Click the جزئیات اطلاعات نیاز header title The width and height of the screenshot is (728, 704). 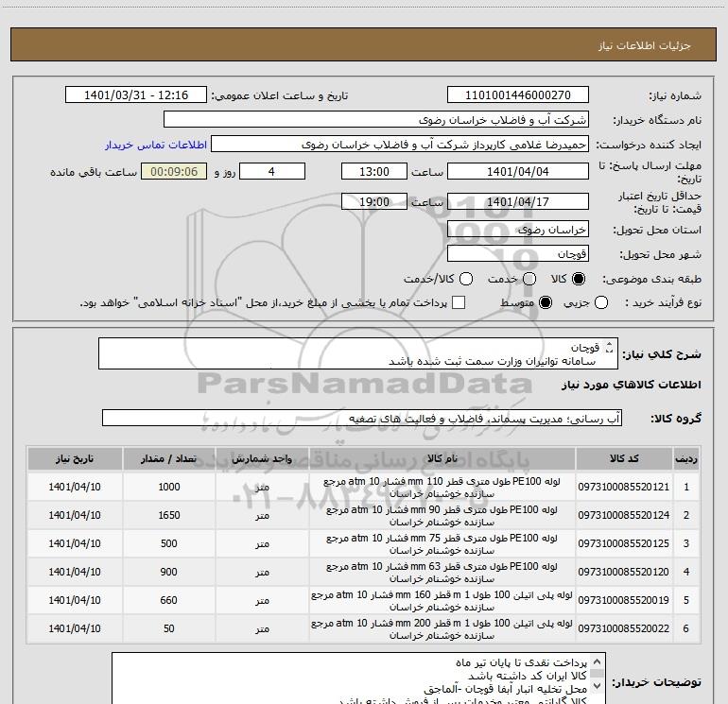point(644,45)
